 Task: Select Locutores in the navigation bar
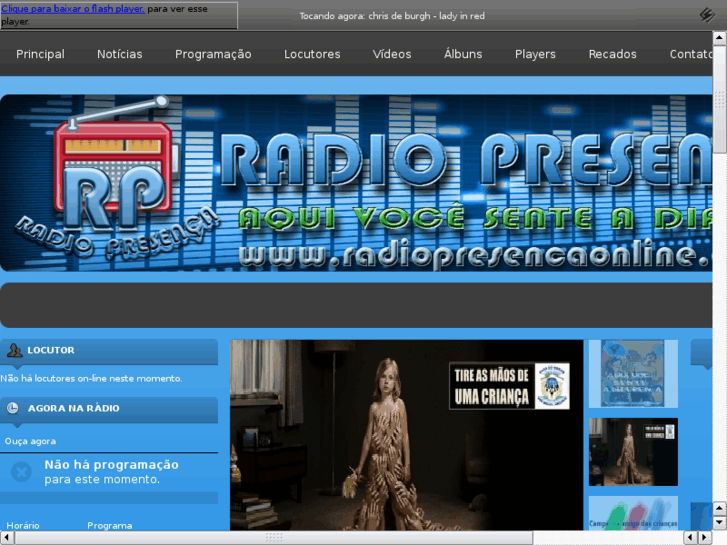312,54
